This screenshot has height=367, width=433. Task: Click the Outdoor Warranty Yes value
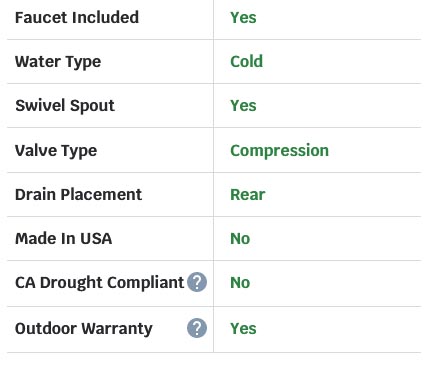[x=243, y=328]
